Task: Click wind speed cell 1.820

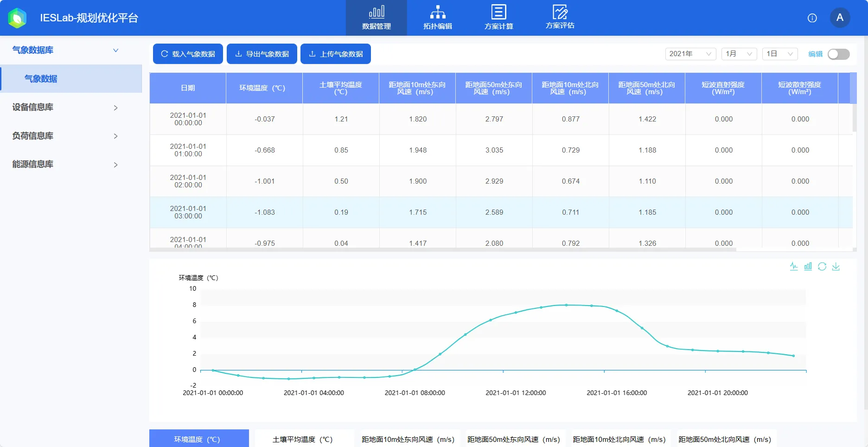Action: point(418,119)
